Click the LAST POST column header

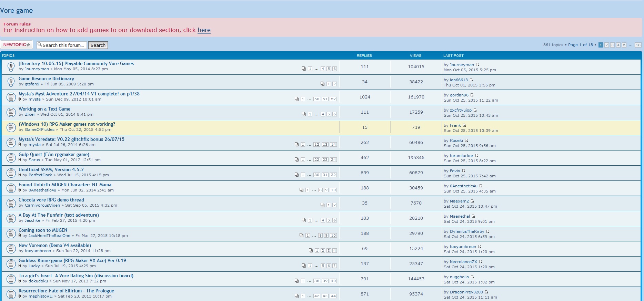click(453, 55)
